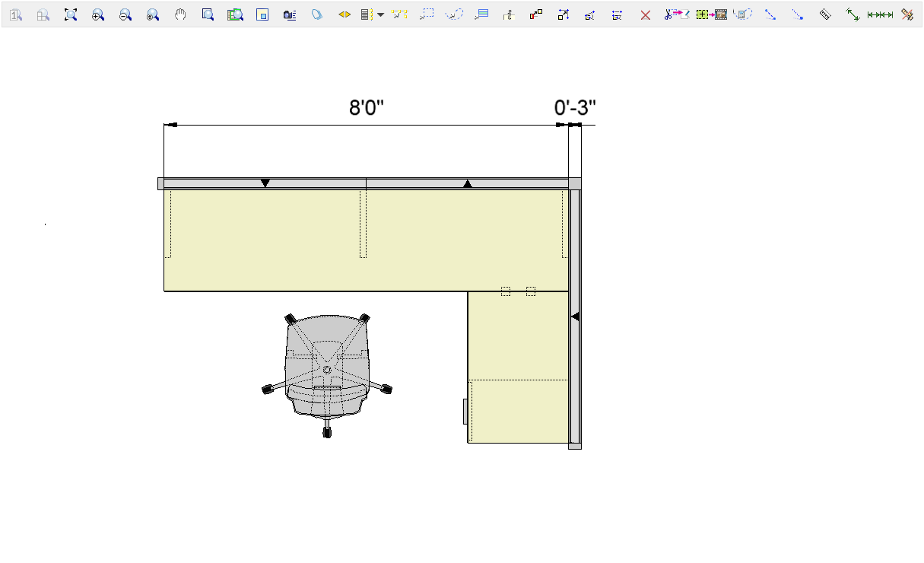Click the down-pointing triangle on top panel
The height and width of the screenshot is (563, 924).
tap(265, 183)
